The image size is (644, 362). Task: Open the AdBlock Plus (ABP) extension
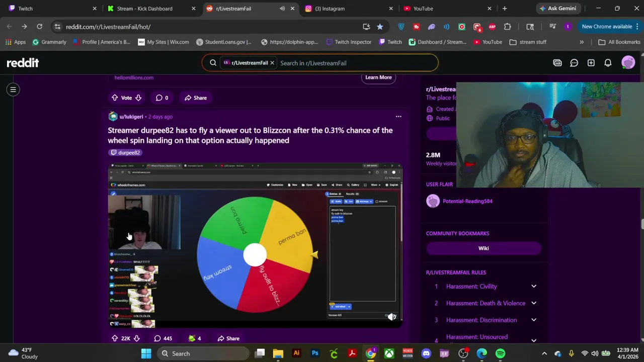point(492,27)
